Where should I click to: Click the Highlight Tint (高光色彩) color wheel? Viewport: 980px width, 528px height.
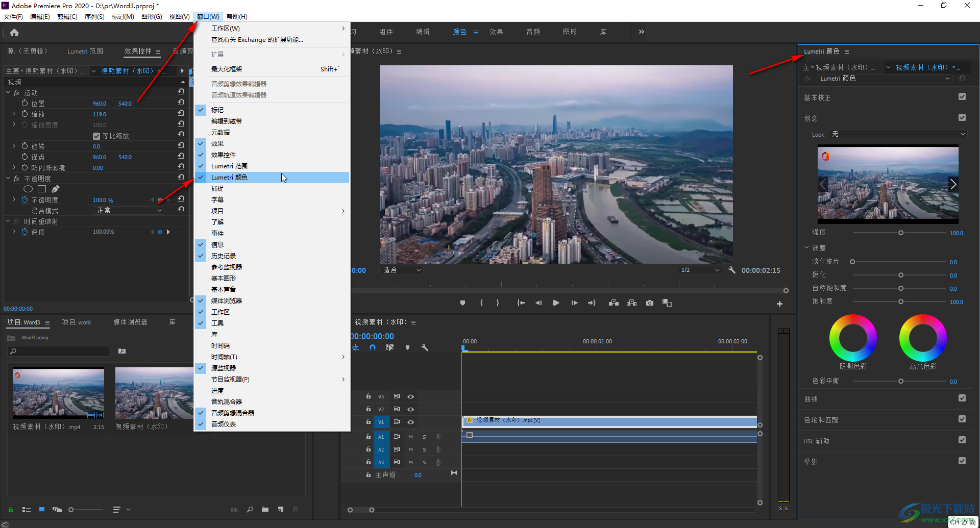(923, 338)
